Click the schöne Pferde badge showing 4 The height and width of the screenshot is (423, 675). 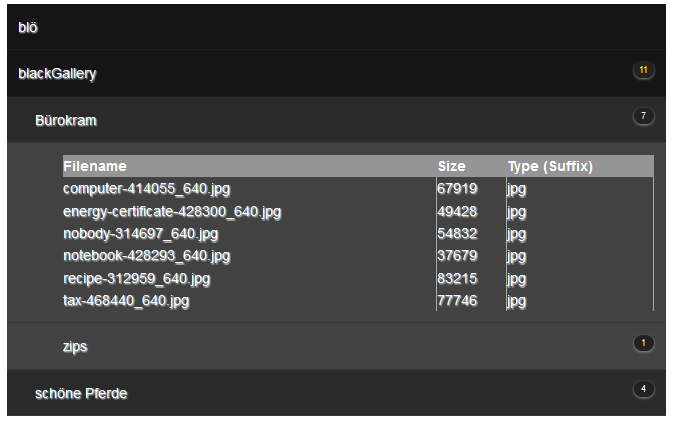tap(643, 389)
